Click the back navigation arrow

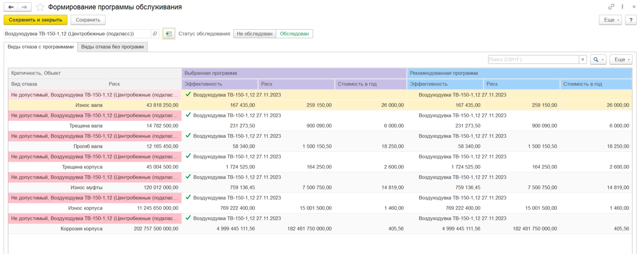tap(11, 7)
